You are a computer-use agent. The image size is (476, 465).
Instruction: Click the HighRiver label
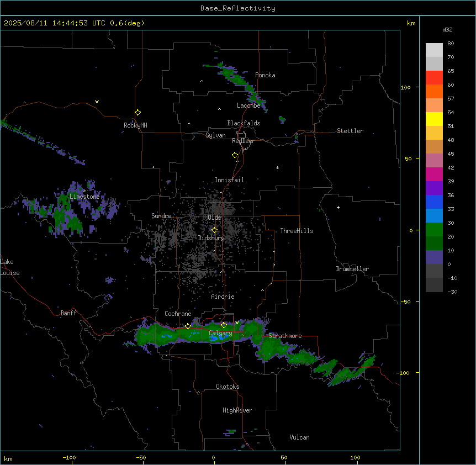click(237, 410)
